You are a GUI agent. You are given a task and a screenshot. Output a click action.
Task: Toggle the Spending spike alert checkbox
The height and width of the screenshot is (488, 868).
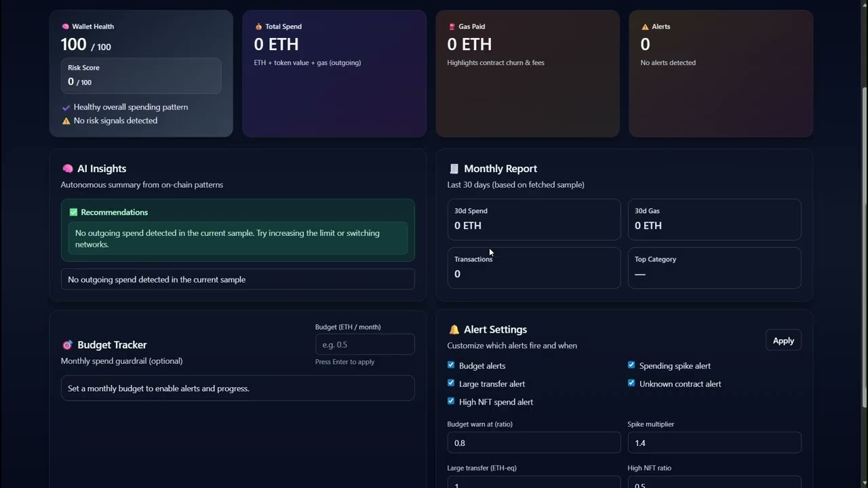click(x=631, y=365)
